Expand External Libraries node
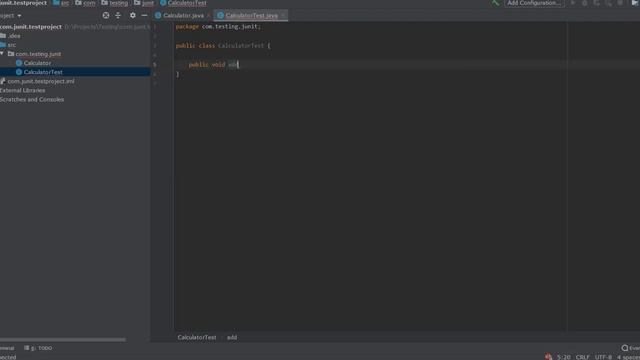Viewport: 640px width, 360px height. click(22, 90)
